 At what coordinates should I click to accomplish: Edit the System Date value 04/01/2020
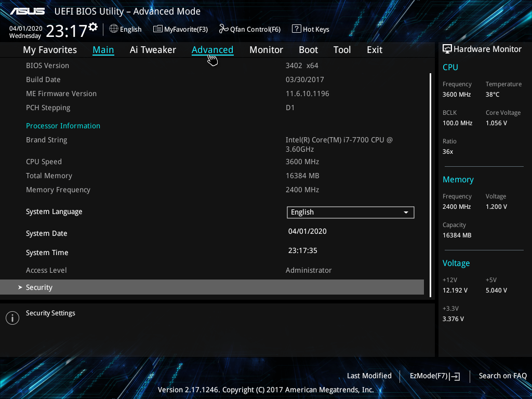click(308, 231)
